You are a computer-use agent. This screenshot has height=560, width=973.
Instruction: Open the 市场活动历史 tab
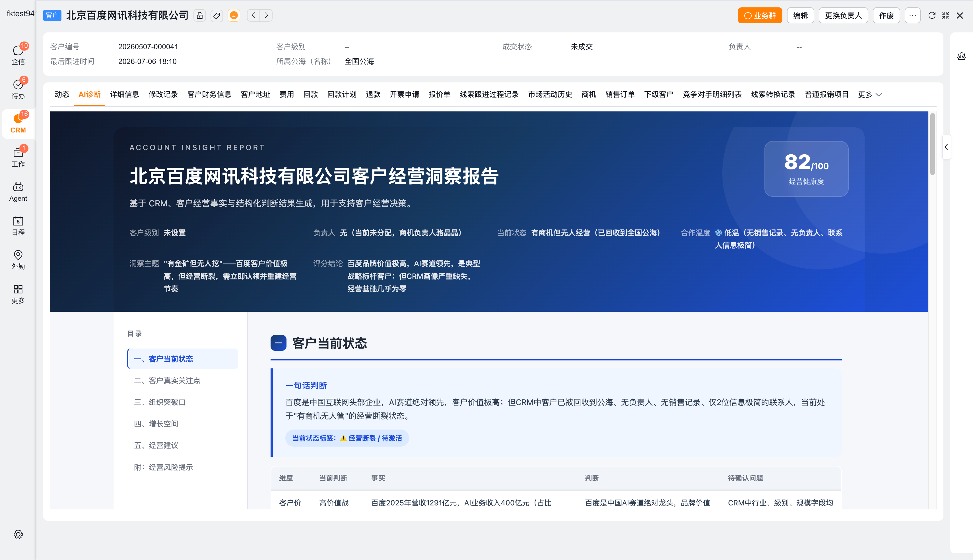pyautogui.click(x=550, y=95)
